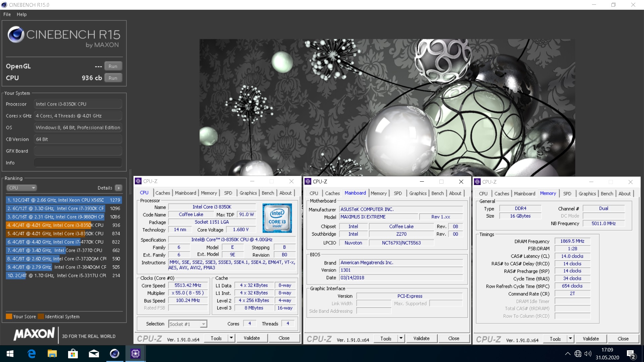644x362 pixels.
Task: Select i9-9880H ranking row
Action: 64,217
